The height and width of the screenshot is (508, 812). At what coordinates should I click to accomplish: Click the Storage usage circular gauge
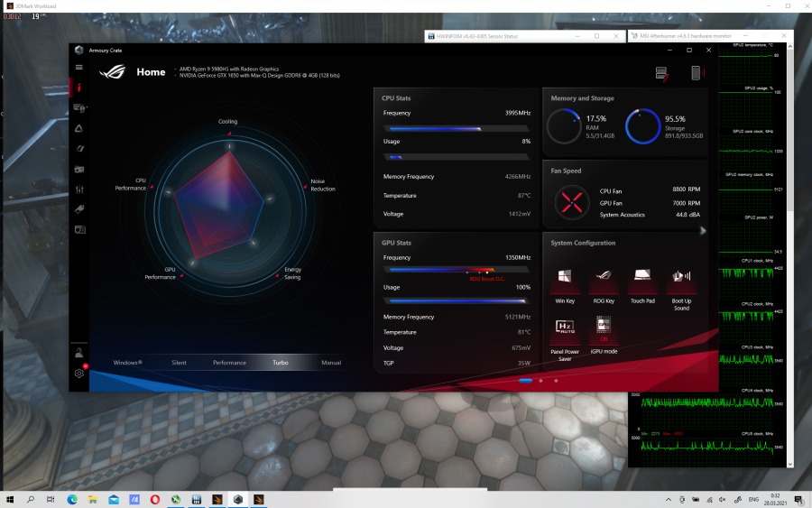point(642,125)
